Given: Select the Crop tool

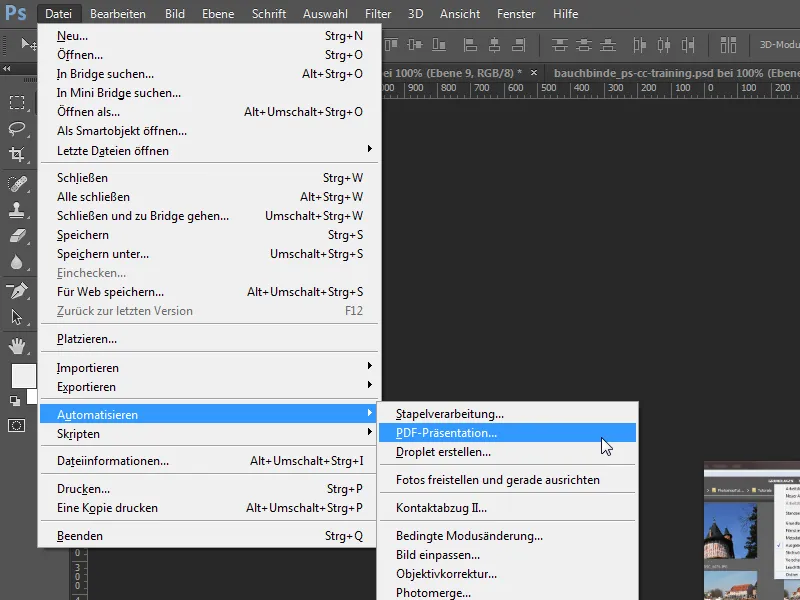Looking at the screenshot, I should (17, 154).
